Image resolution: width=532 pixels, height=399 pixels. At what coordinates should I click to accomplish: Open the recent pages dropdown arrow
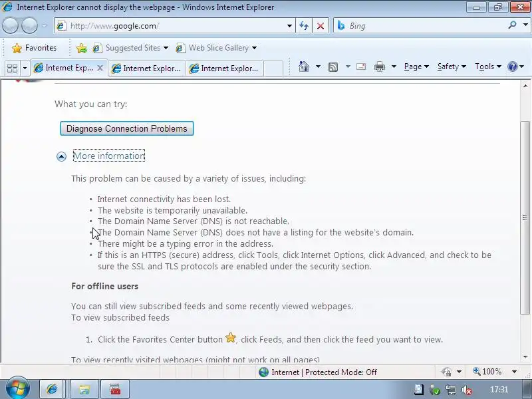[x=44, y=26]
